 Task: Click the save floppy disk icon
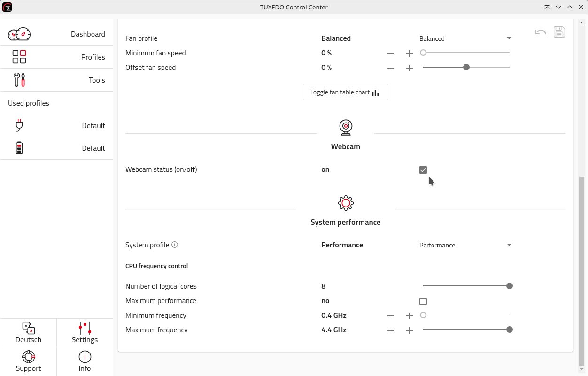coord(559,32)
